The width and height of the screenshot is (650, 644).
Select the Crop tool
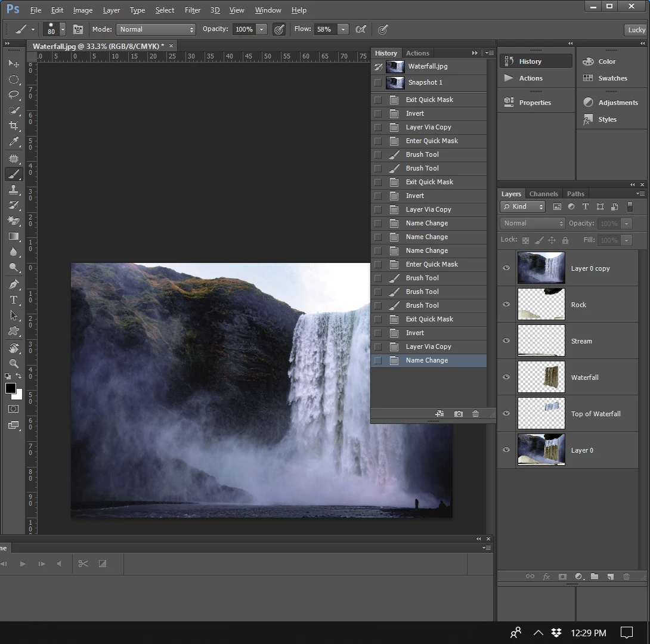(x=14, y=126)
